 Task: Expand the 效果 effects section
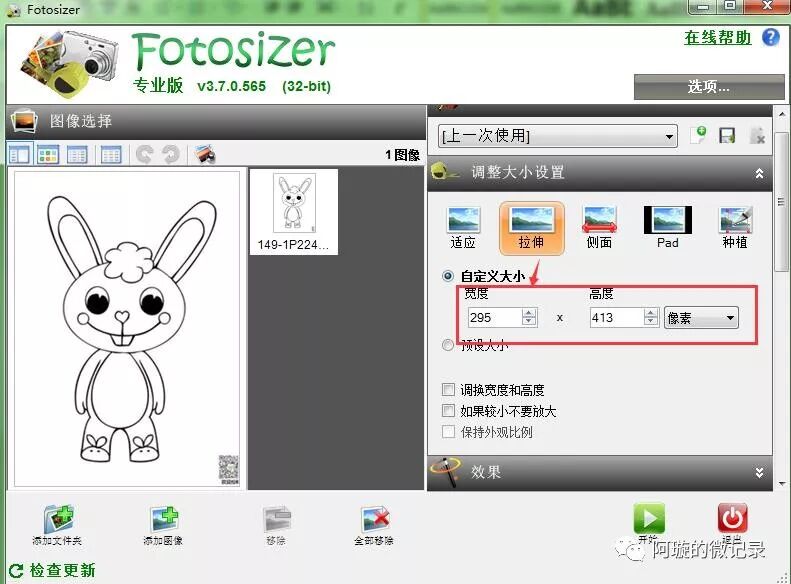click(759, 473)
